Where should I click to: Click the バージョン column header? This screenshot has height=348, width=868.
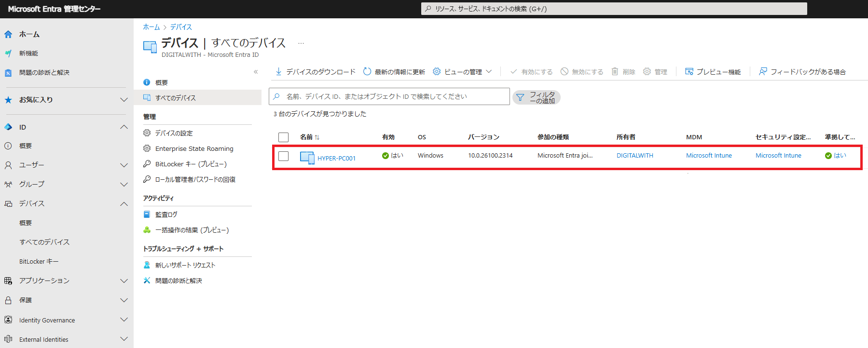483,137
